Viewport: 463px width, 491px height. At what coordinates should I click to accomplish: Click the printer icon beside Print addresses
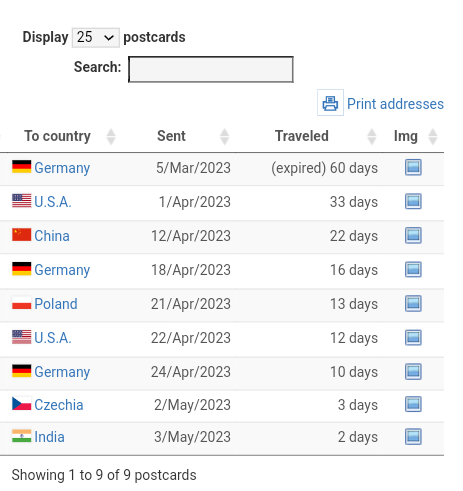[x=330, y=103]
